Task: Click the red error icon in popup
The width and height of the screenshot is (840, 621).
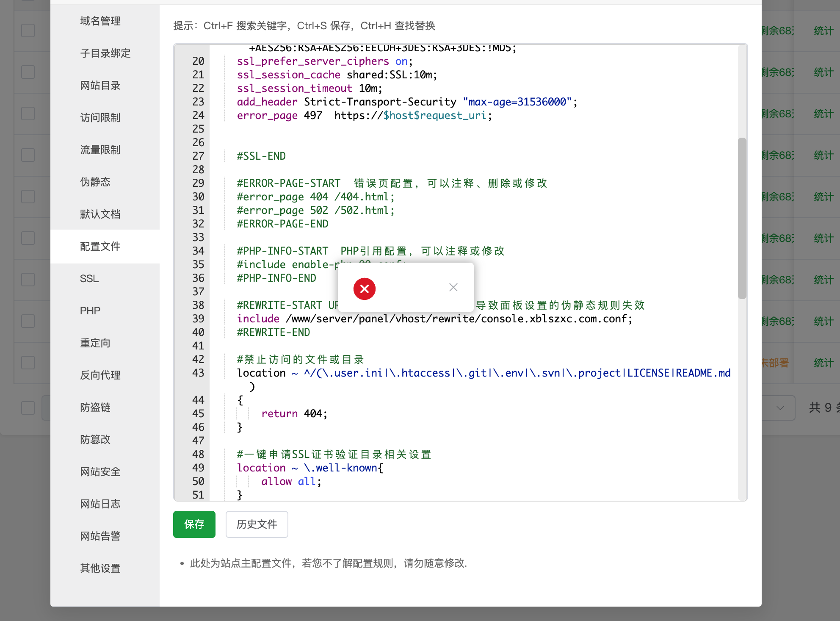Action: 365,289
